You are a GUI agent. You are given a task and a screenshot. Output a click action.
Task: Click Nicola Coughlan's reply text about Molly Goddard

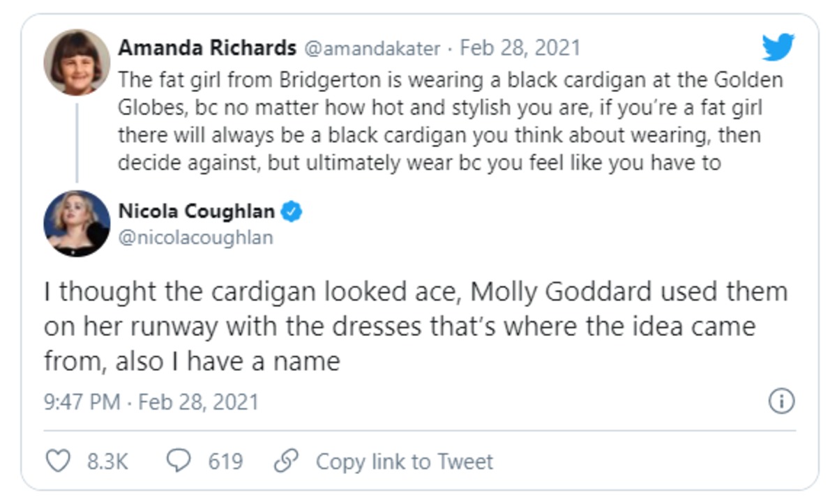(415, 326)
